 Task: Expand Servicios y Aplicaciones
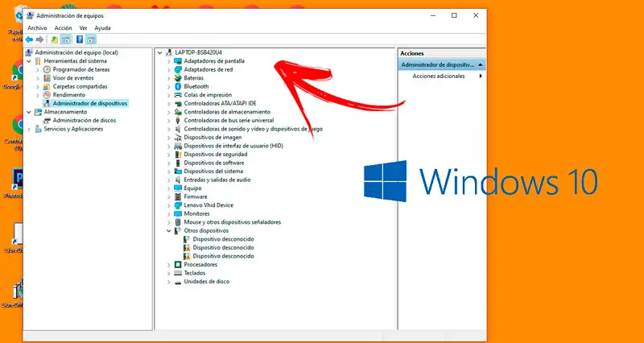coord(28,129)
